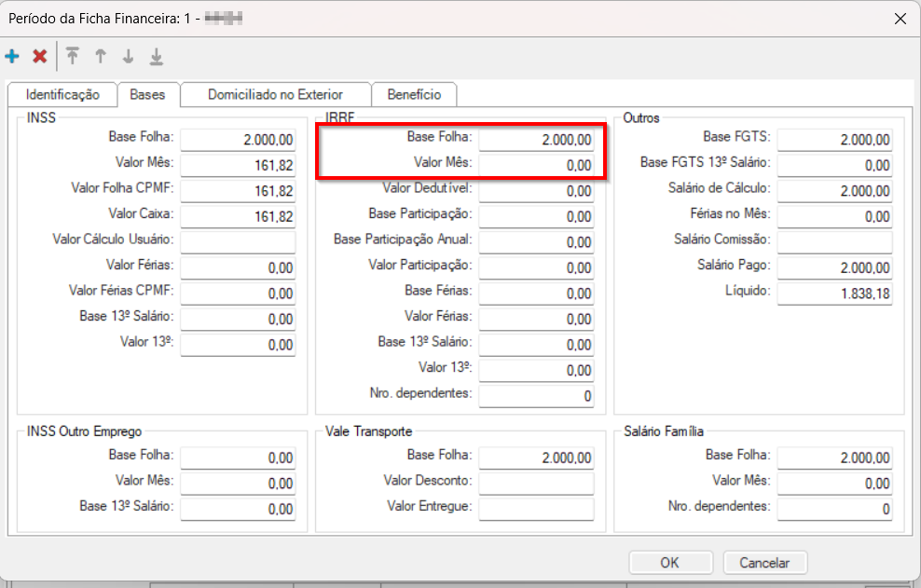The height and width of the screenshot is (588, 921).
Task: Edit IRRF Nro. dependentes field
Action: (536, 396)
